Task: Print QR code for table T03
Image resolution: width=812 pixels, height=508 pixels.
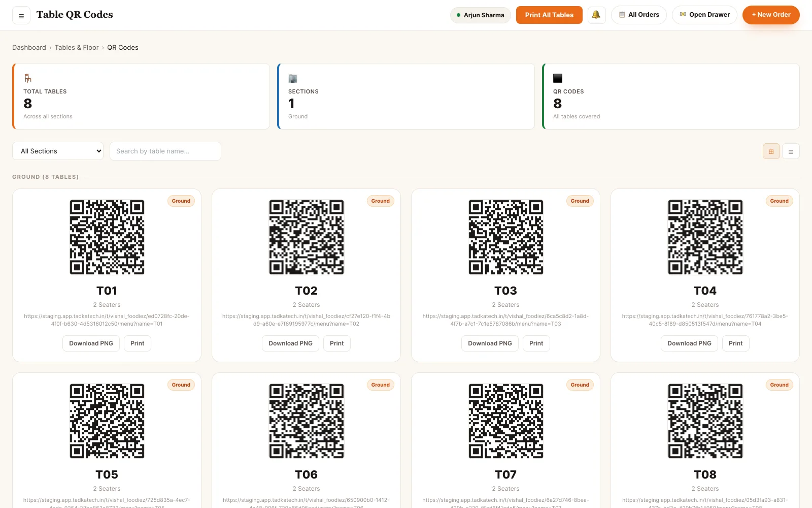Action: point(536,343)
